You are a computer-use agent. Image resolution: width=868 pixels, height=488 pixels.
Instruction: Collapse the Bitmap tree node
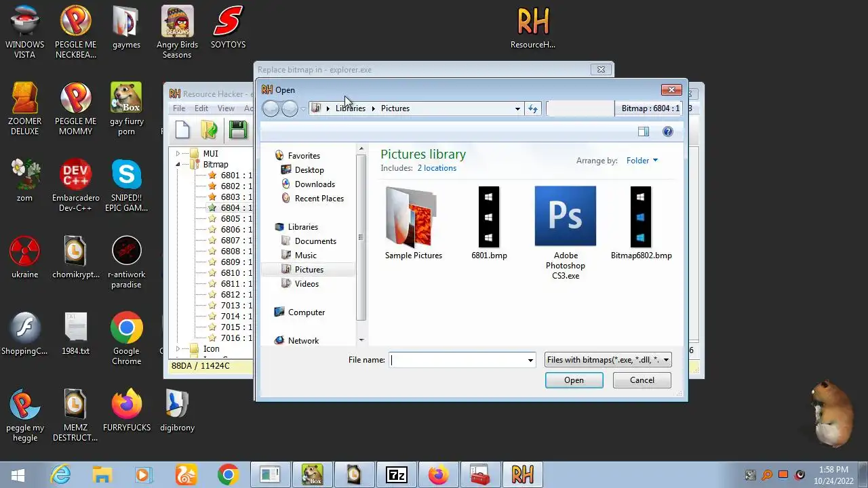click(178, 165)
